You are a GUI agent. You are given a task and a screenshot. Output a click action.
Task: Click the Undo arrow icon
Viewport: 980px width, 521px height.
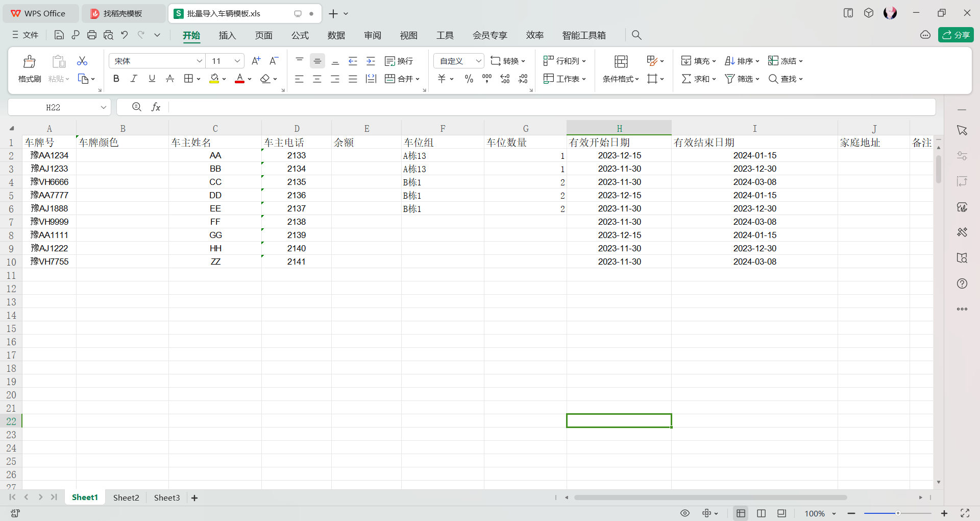(125, 35)
